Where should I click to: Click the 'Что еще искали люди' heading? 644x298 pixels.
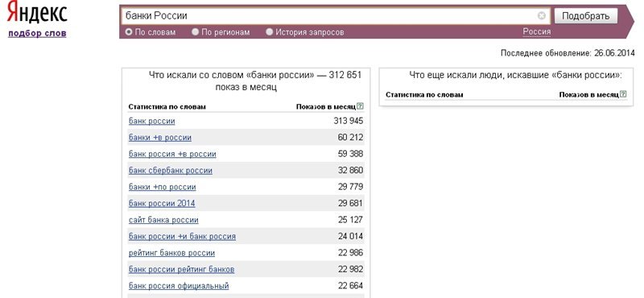point(515,75)
